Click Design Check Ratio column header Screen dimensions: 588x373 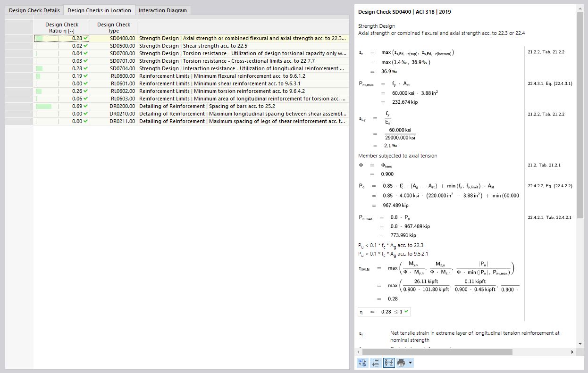(62, 27)
